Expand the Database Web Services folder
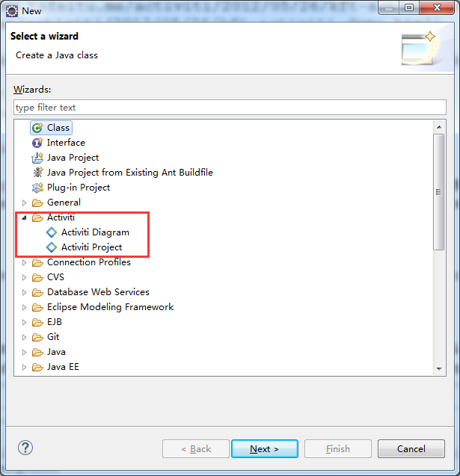The image size is (460, 476). (24, 292)
